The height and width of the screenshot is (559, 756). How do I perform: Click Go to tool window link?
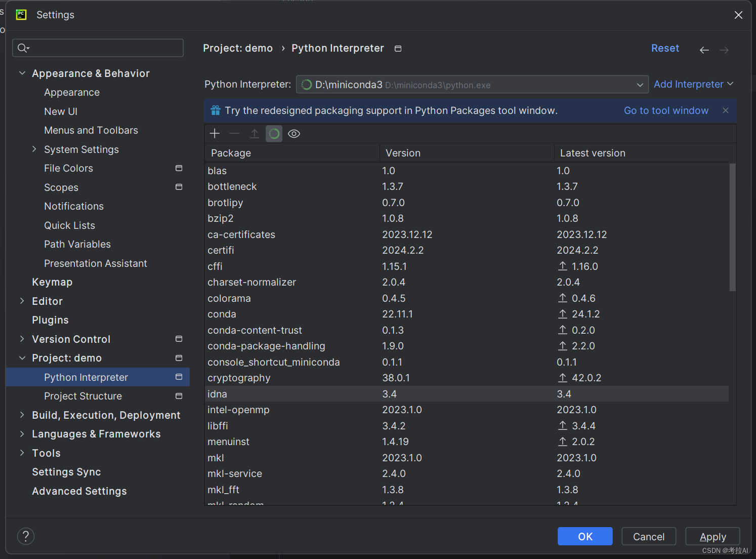(x=666, y=110)
